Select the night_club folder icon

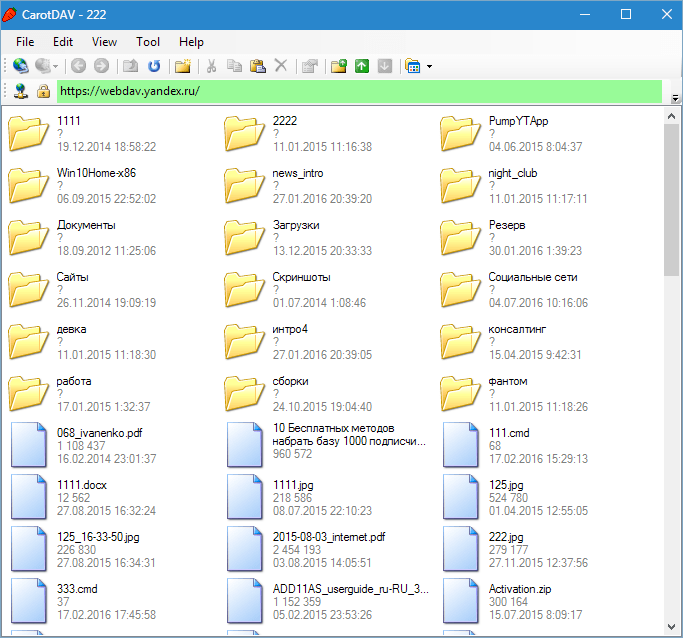460,186
